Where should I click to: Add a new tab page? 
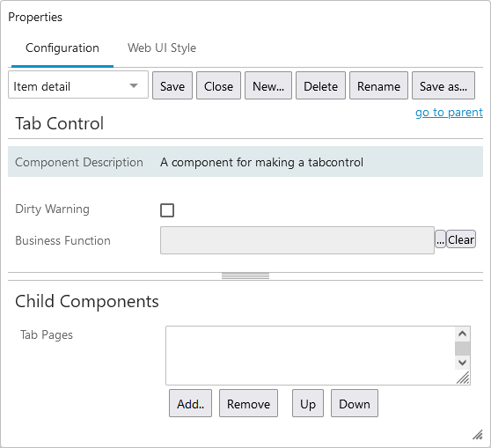point(190,403)
